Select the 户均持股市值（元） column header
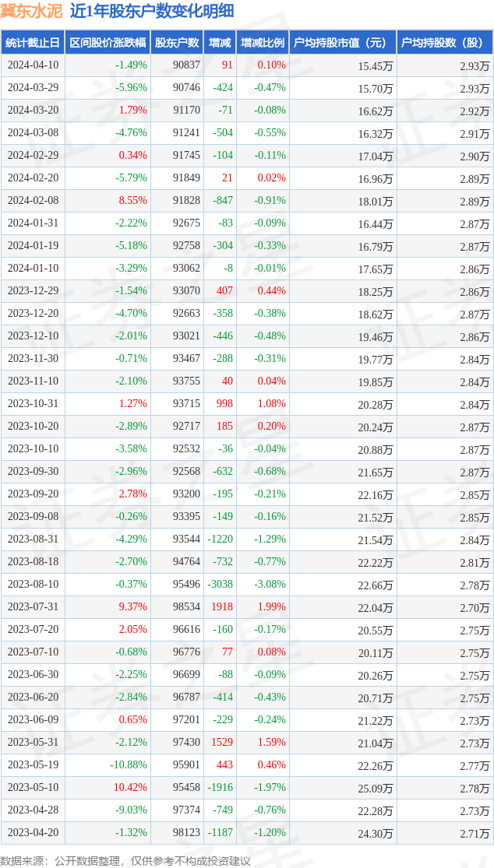Viewport: 494px width, 868px height. tap(343, 43)
